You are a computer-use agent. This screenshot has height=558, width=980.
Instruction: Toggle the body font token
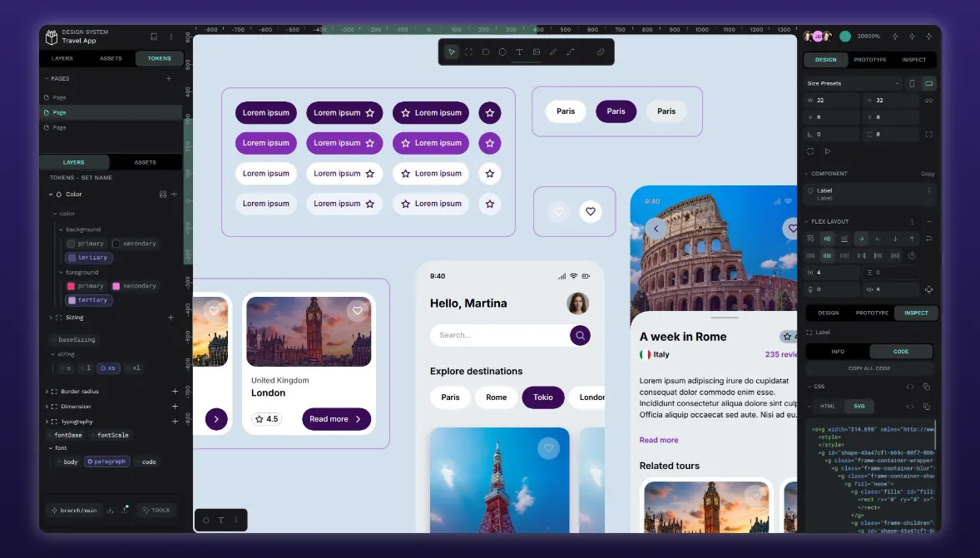click(x=67, y=462)
